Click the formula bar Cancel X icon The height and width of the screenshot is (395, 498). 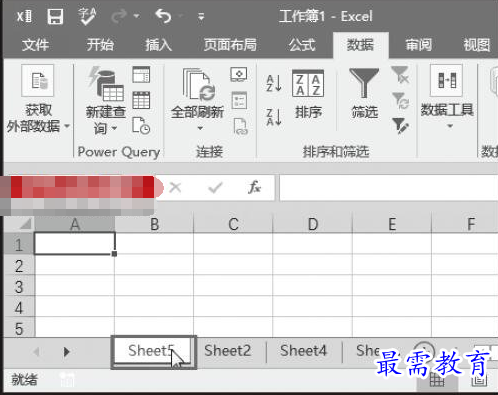pyautogui.click(x=175, y=188)
